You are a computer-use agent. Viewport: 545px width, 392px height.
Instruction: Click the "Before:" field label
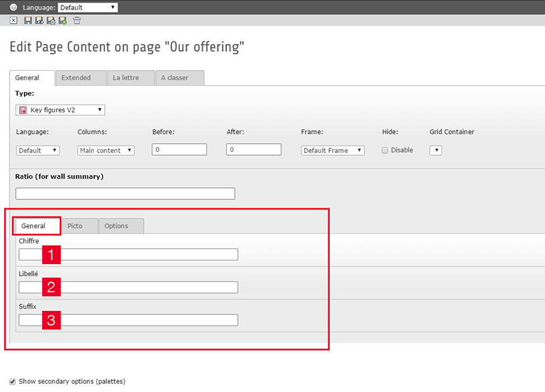pos(163,132)
